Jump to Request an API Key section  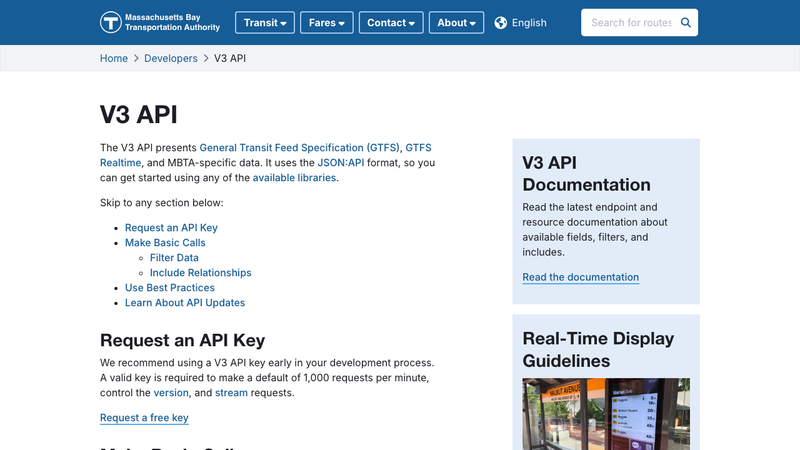click(171, 227)
